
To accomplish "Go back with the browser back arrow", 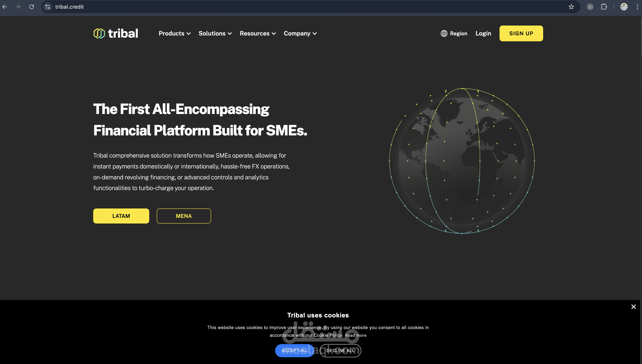I will 5,7.
